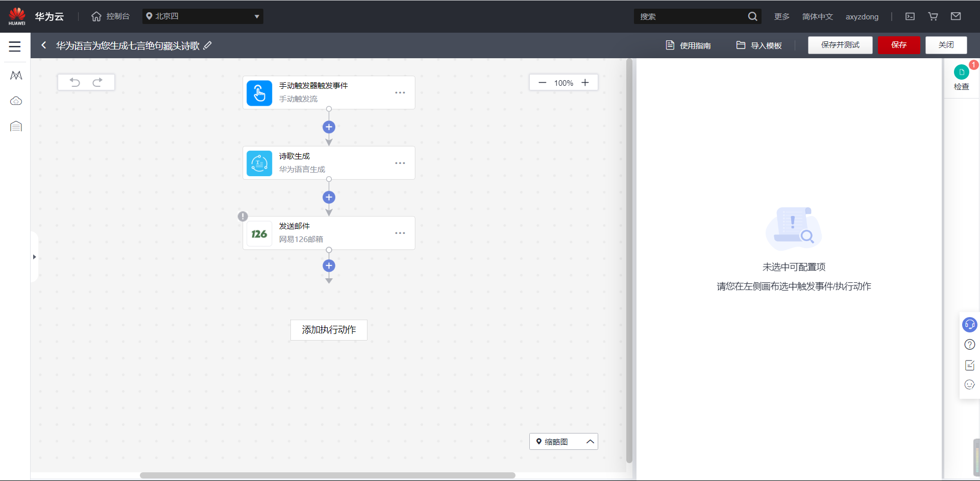Click the 100% zoom level value
980x481 pixels.
(563, 83)
